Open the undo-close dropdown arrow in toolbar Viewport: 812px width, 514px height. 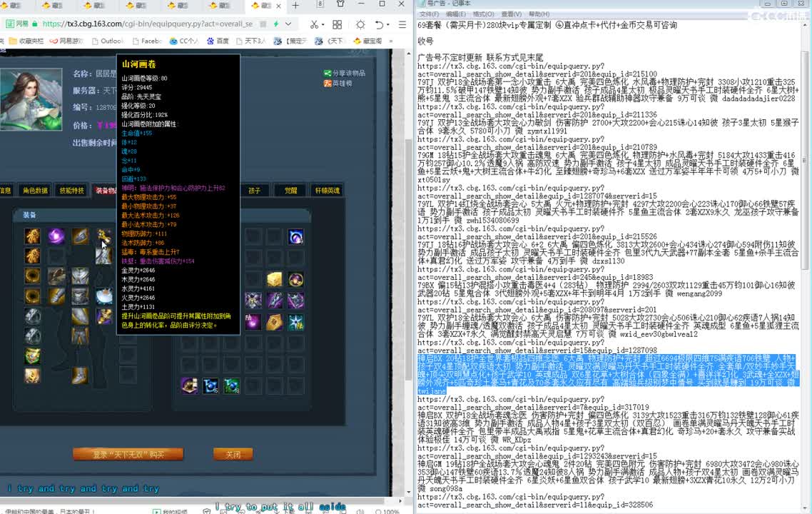point(387,24)
